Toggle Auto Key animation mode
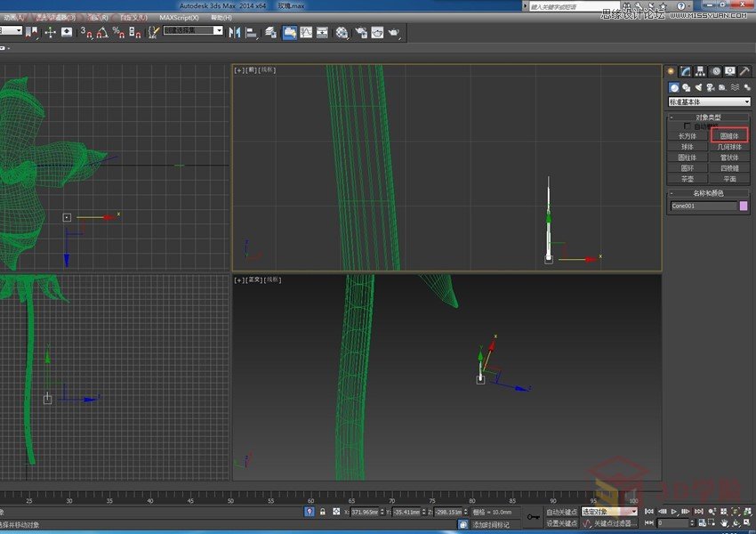The height and width of the screenshot is (534, 756). coord(560,512)
